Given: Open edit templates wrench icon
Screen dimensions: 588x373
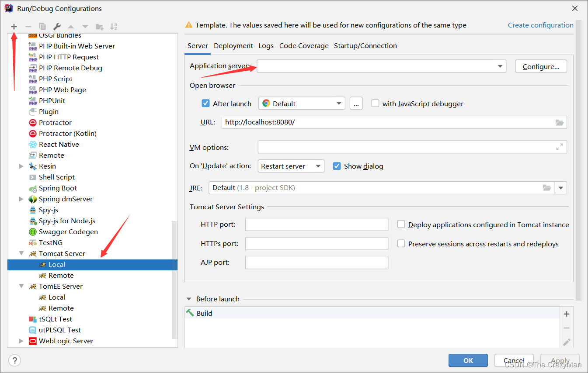Looking at the screenshot, I should click(x=56, y=27).
